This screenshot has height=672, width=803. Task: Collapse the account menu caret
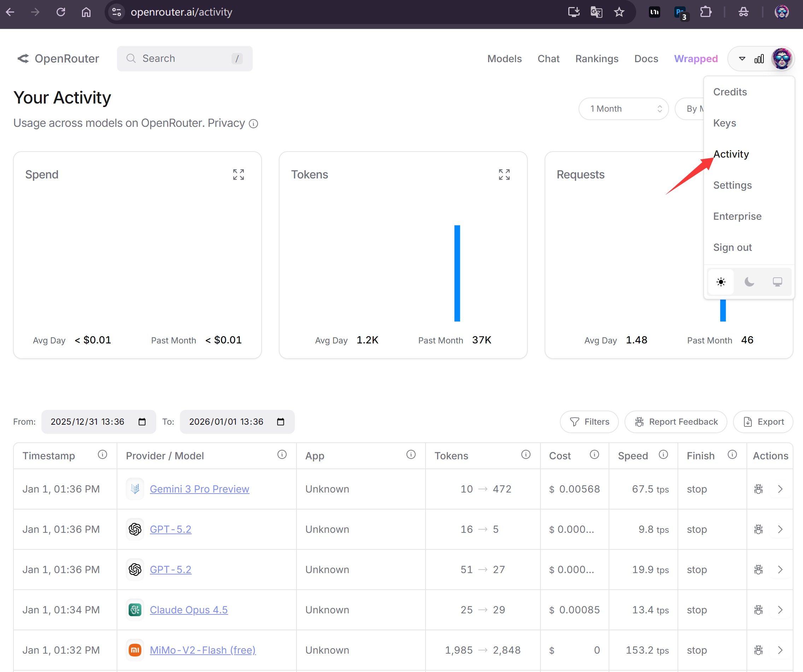[742, 59]
